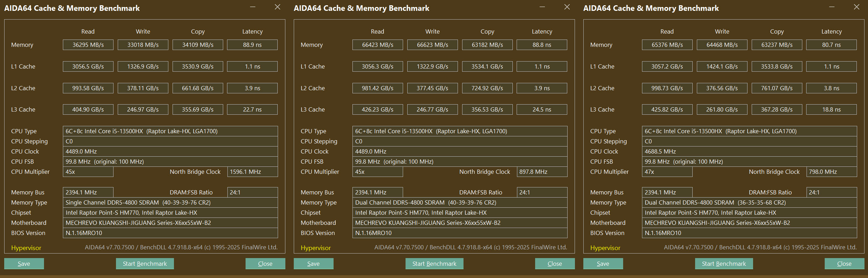Viewport: 868px width, 278px height.
Task: Minimize the Single Channel benchmark window
Action: [253, 7]
